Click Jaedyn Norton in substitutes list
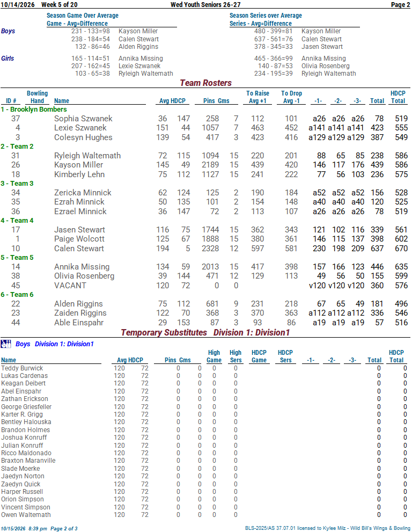 tap(23, 476)
